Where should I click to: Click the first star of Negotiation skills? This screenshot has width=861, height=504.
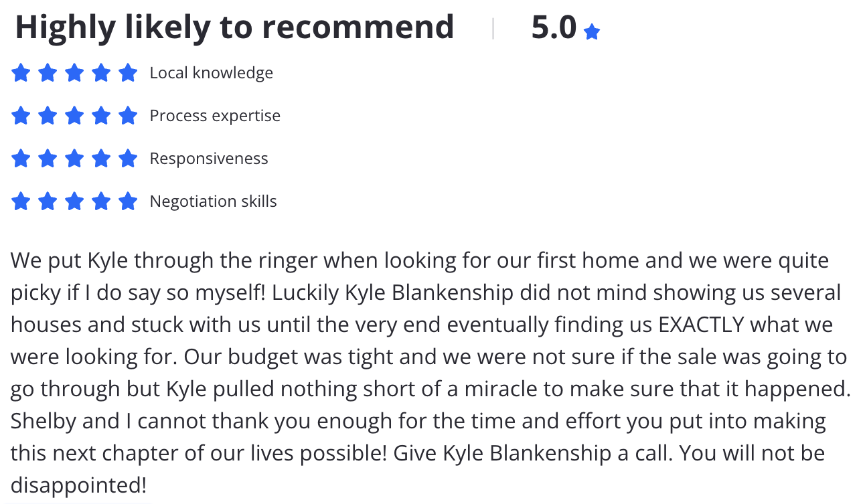click(x=21, y=201)
